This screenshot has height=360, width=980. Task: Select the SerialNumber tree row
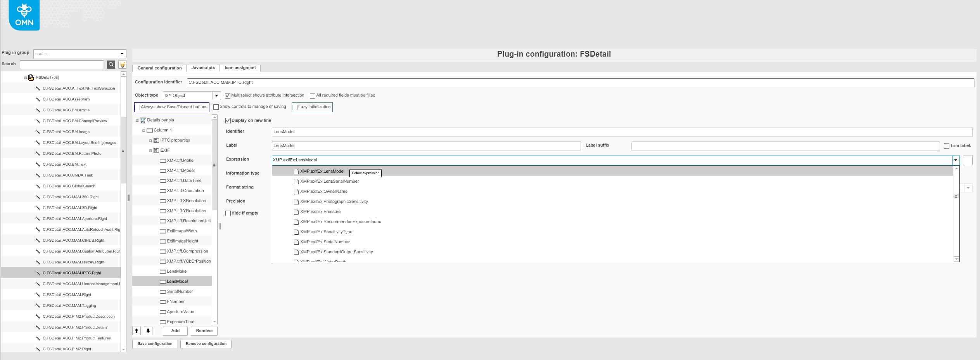(x=172, y=292)
